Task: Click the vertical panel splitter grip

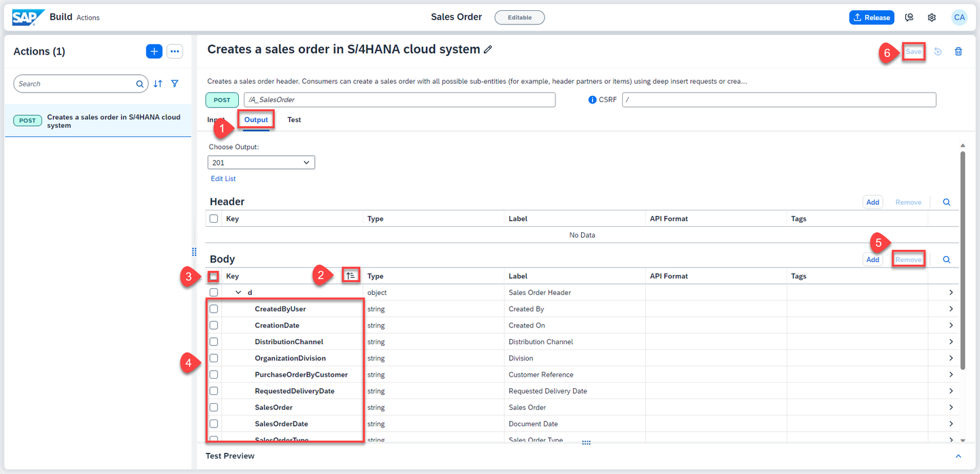Action: [x=194, y=252]
